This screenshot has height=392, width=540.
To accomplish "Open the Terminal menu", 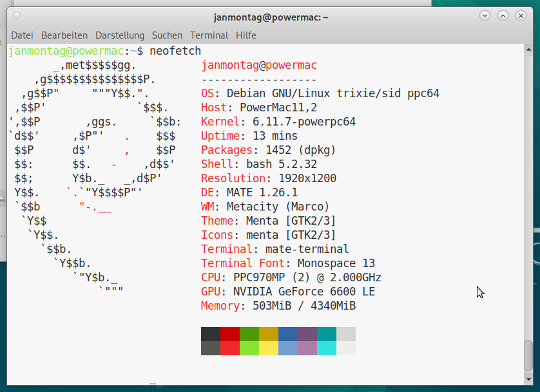I will tap(208, 35).
